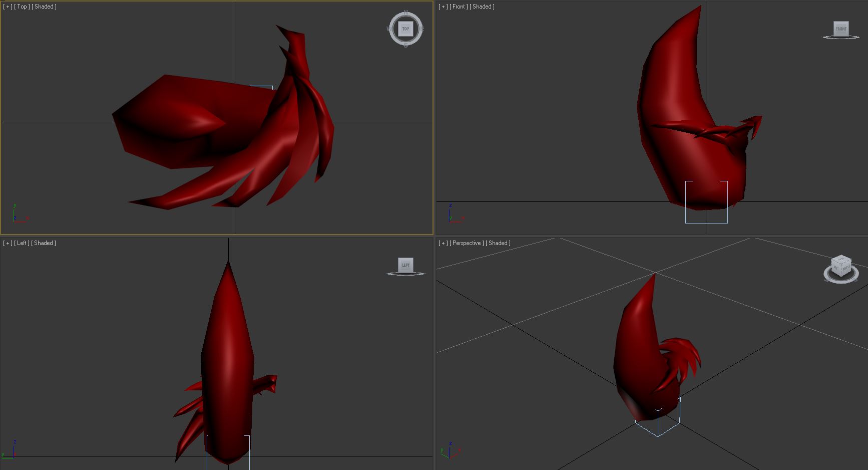Click the E compass point on Top ViewCube
This screenshot has height=470, width=868.
point(422,29)
